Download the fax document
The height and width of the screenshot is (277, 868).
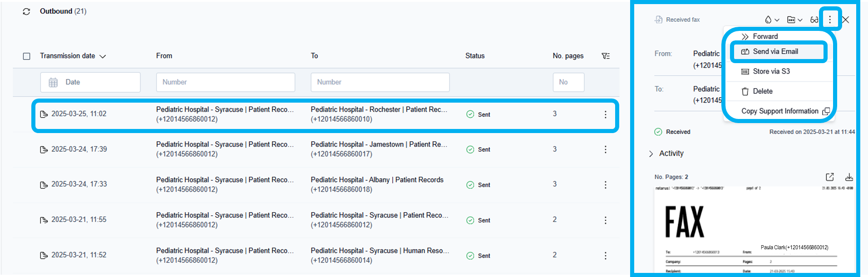(849, 177)
